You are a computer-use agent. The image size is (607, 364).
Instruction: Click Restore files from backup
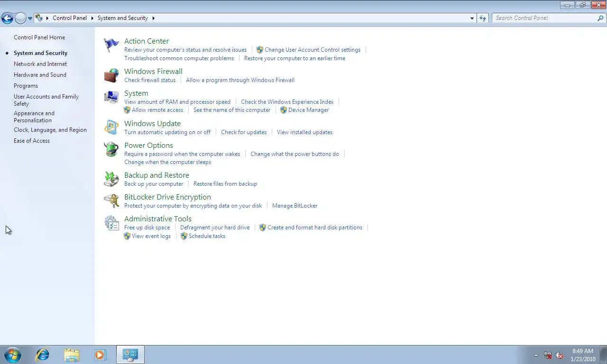pyautogui.click(x=225, y=184)
